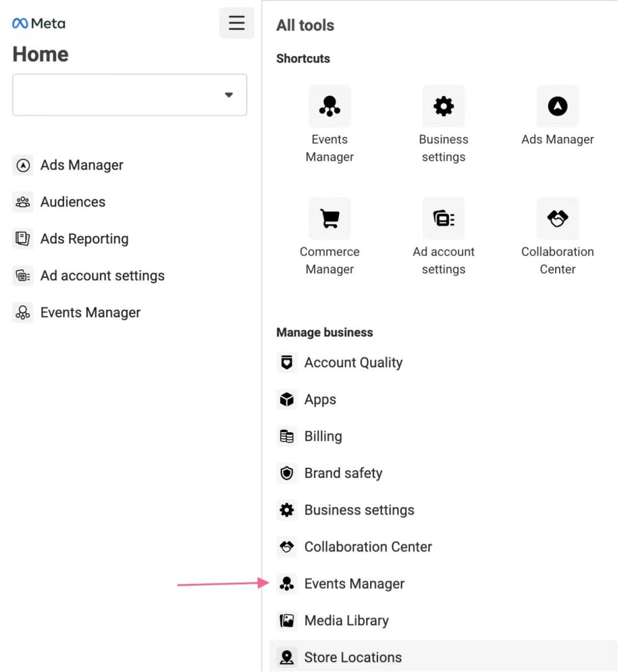This screenshot has width=618, height=672.
Task: Open Media Library under Manage business
Action: [x=346, y=620]
